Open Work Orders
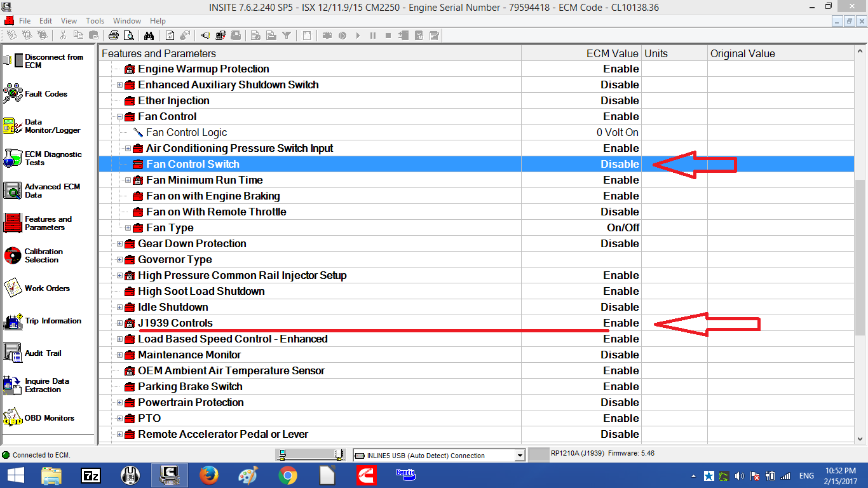Screen dimensions: 868x488 click(36, 288)
